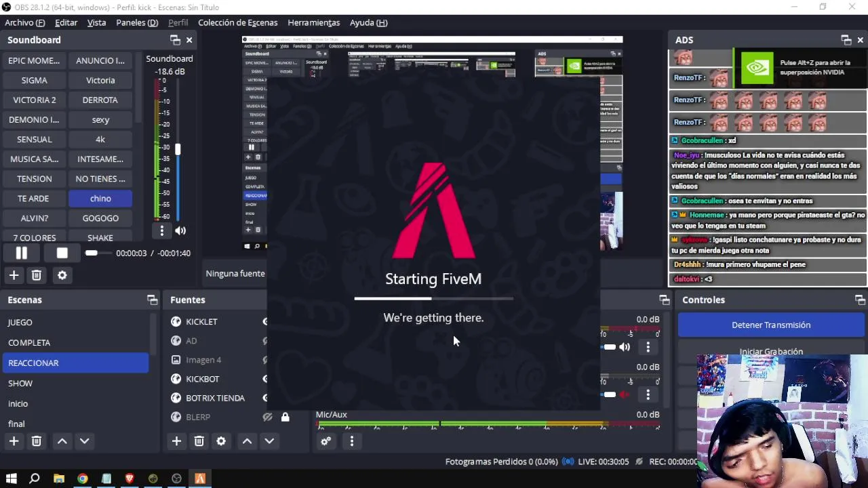Open the Windows Start menu

click(11, 479)
